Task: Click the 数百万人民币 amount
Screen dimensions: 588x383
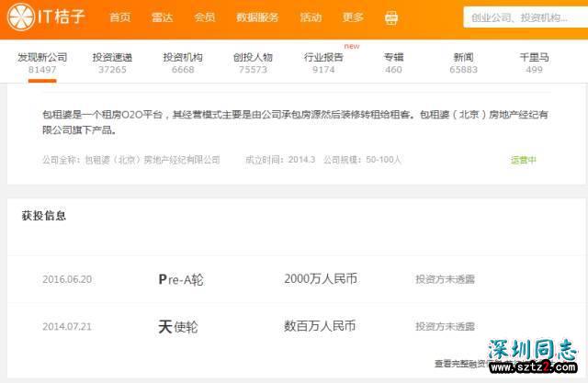Action: click(x=320, y=326)
